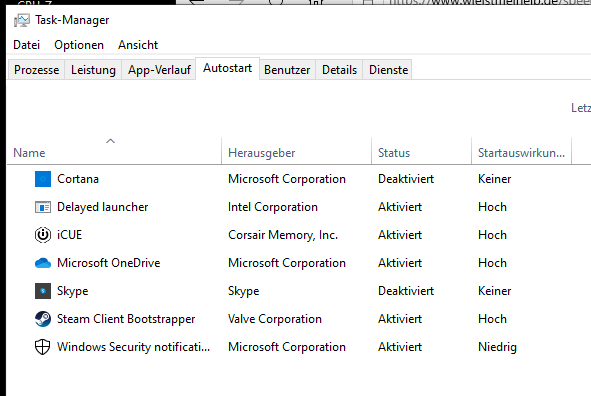Click Niedrig impact in Windows Security row
Screen dimensions: 591x396
coord(497,347)
